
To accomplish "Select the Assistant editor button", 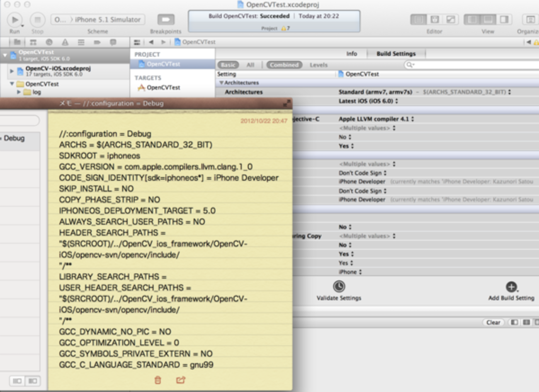I will (x=435, y=19).
